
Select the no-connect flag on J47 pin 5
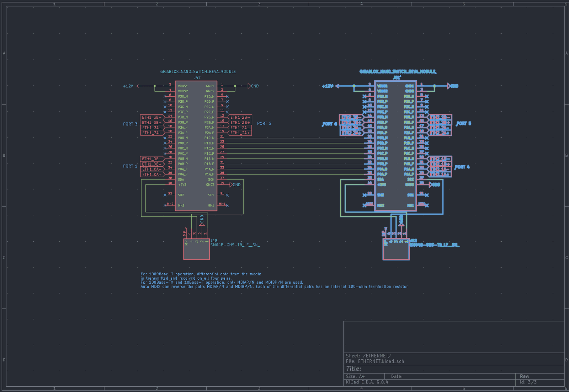[227, 96]
